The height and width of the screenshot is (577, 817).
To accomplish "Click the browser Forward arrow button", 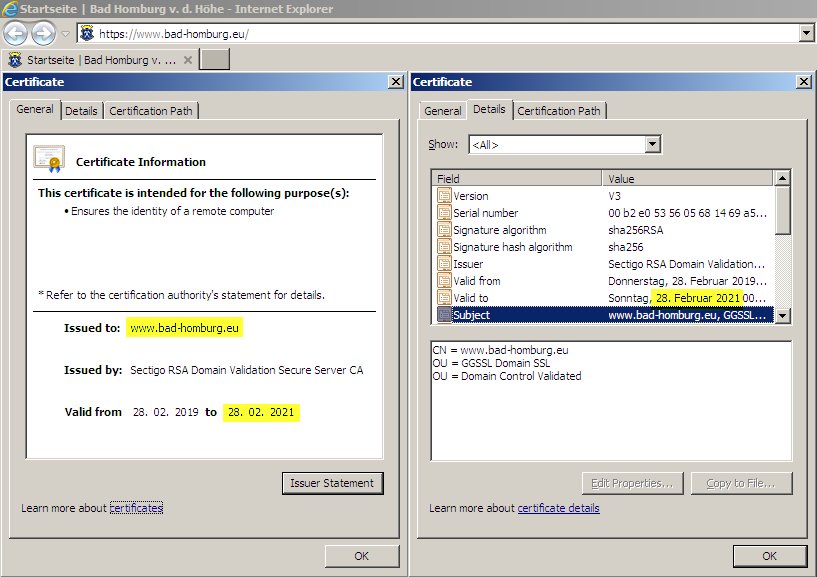I will pos(43,34).
